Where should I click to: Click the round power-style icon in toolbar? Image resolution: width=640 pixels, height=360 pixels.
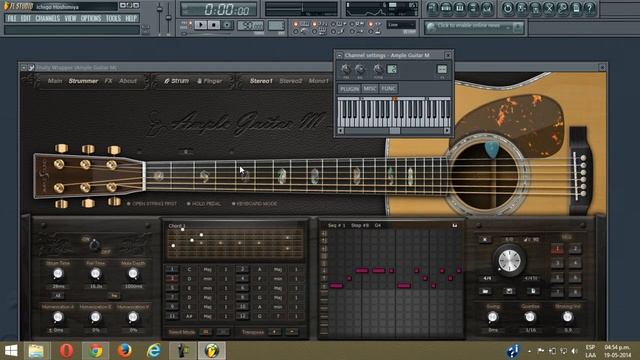click(x=508, y=8)
